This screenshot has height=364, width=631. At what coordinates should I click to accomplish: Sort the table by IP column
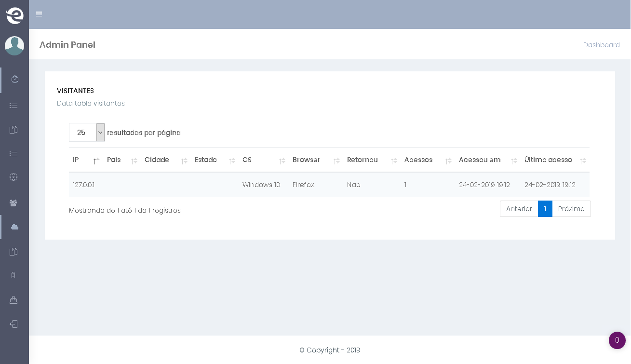pyautogui.click(x=86, y=160)
